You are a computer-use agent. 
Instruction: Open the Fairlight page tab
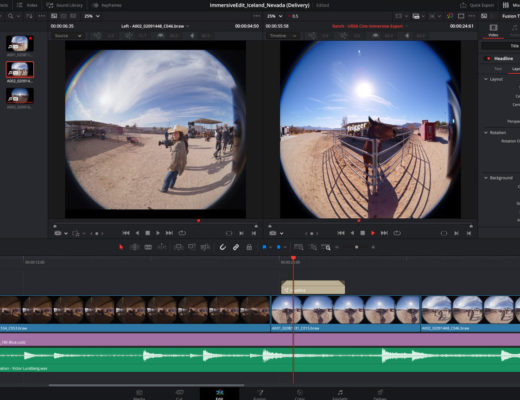click(340, 394)
